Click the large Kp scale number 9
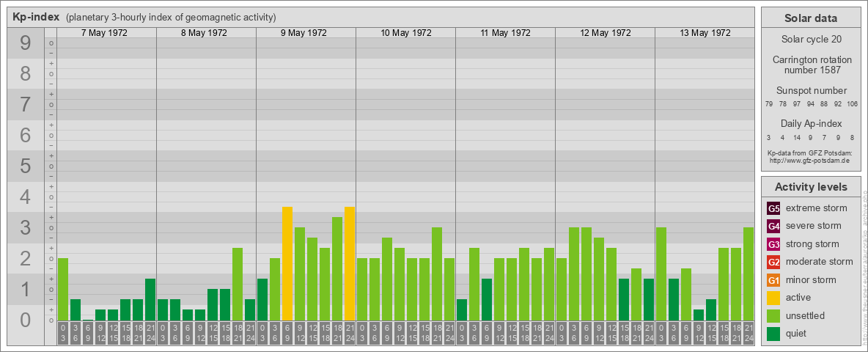Viewport: 868px width, 352px height. (26, 43)
